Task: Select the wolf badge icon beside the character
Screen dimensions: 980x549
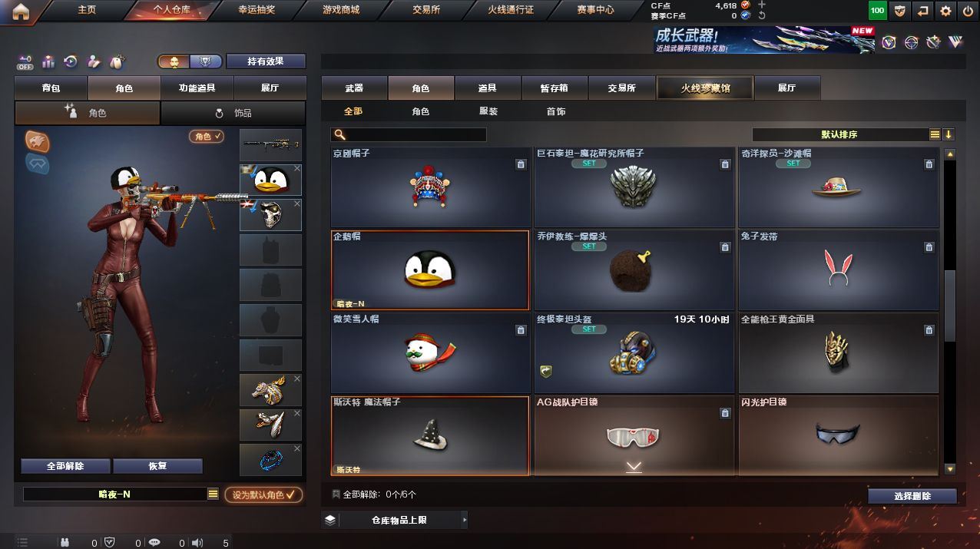Action: click(38, 141)
